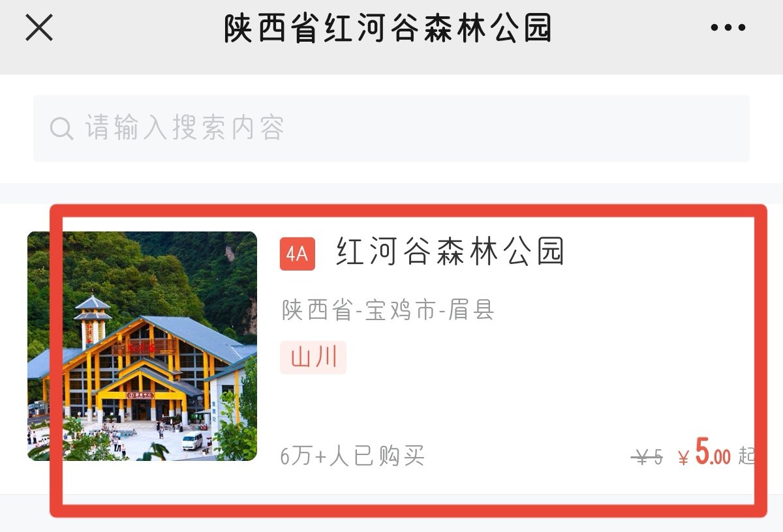Click the 6万+人已购买 purchase count

352,456
